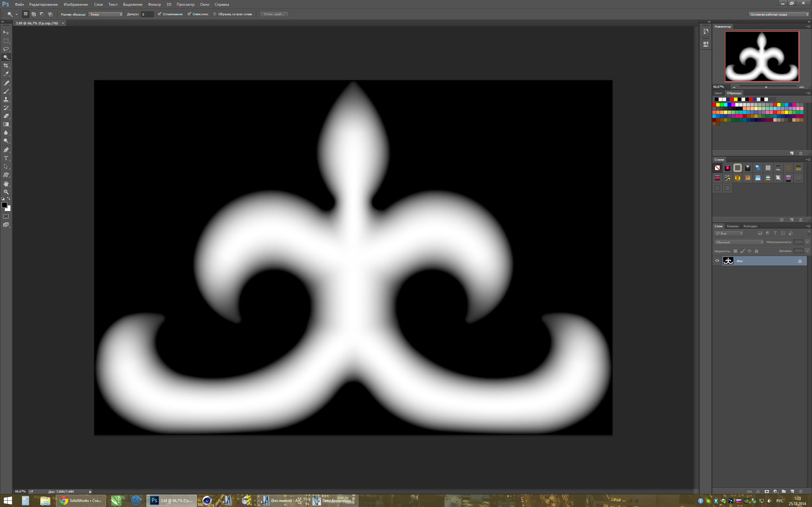Pick the Horizontal Type tool
Viewport: 812px width, 507px height.
coord(6,158)
